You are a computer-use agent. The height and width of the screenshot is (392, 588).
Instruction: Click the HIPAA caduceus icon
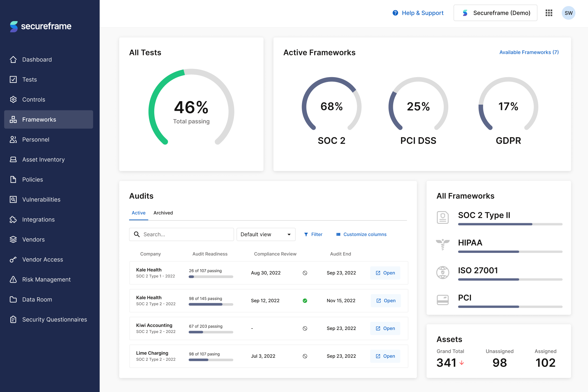point(443,244)
